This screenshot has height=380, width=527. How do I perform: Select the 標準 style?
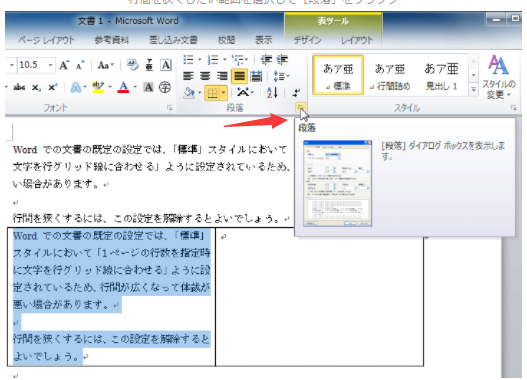tap(338, 75)
